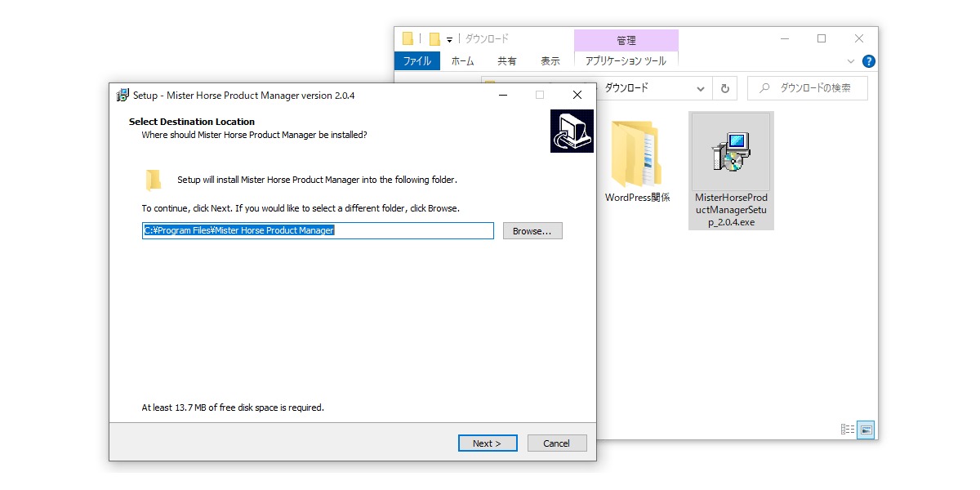This screenshot has width=980, height=490.
Task: Click the destination folder path field
Action: (318, 230)
